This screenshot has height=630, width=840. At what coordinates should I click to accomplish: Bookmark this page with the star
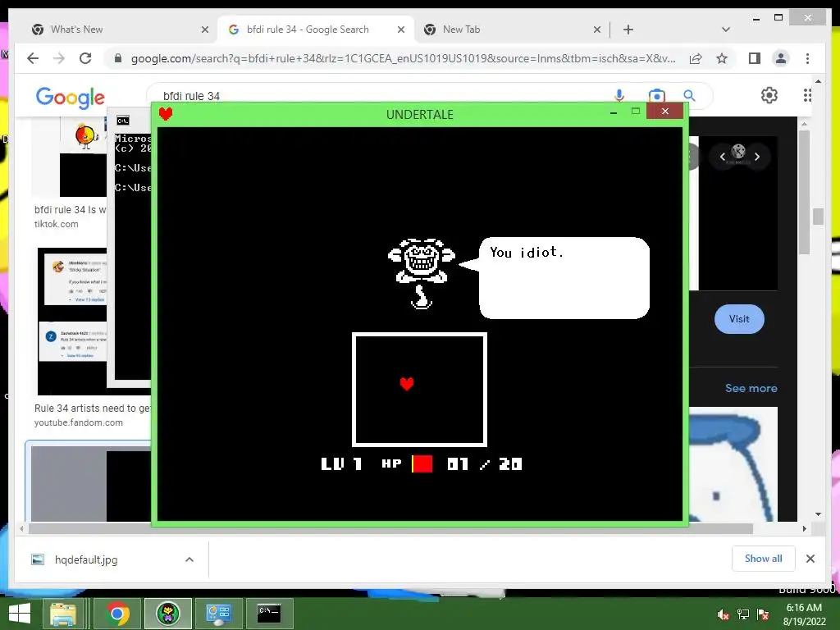(722, 58)
